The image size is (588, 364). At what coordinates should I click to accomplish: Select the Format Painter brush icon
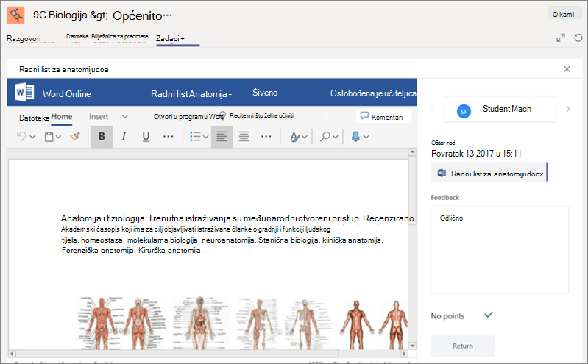75,137
